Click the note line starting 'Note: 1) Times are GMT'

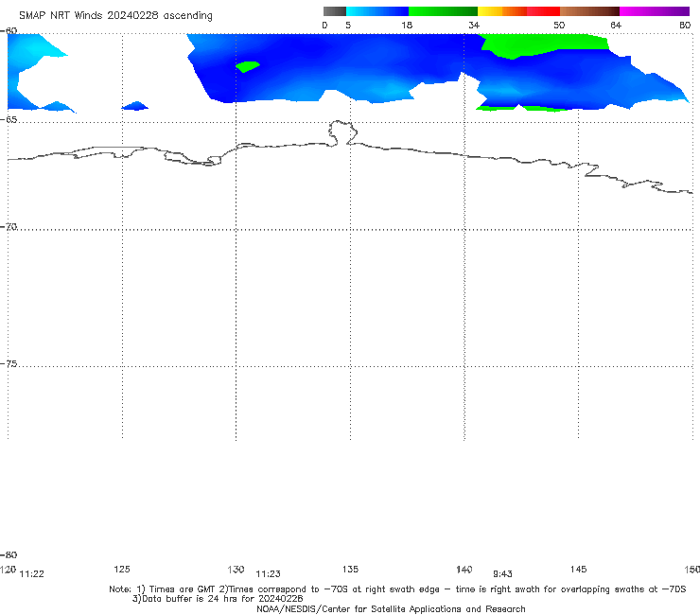397,589
